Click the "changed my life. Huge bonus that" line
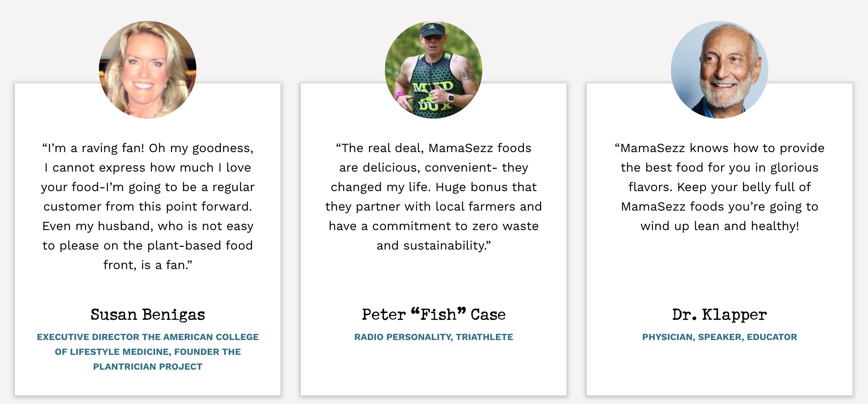 coord(434,187)
